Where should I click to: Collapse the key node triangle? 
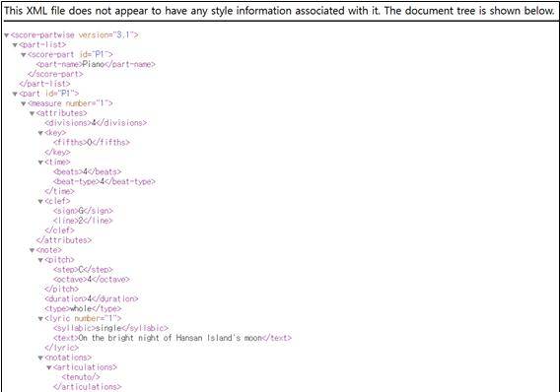(x=40, y=133)
